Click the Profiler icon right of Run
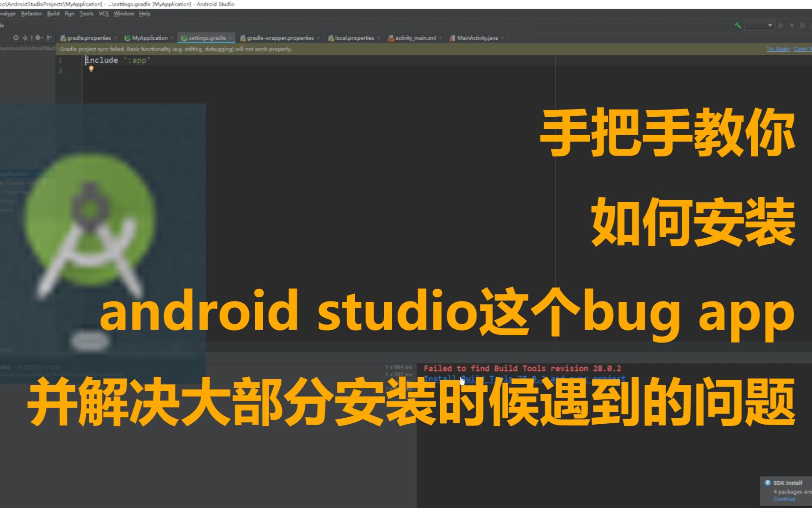812x508 pixels. tap(803, 25)
